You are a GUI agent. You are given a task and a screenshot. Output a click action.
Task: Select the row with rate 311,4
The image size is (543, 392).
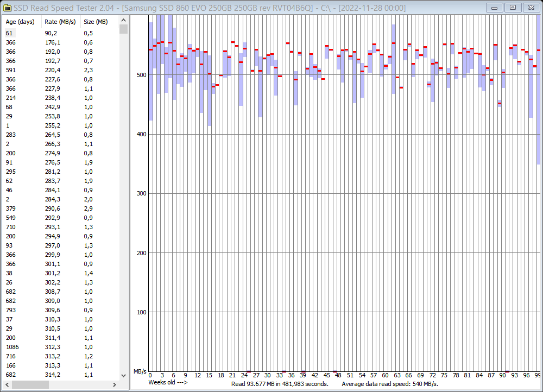(x=61, y=338)
